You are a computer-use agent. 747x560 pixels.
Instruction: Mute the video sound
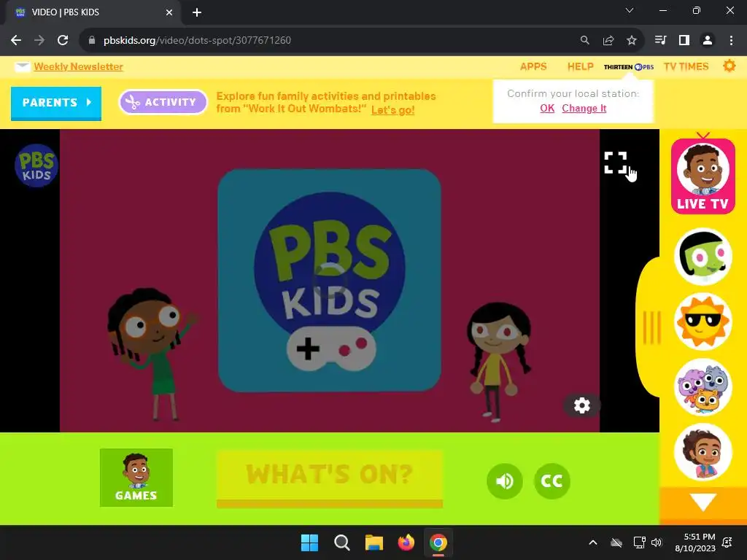click(505, 481)
